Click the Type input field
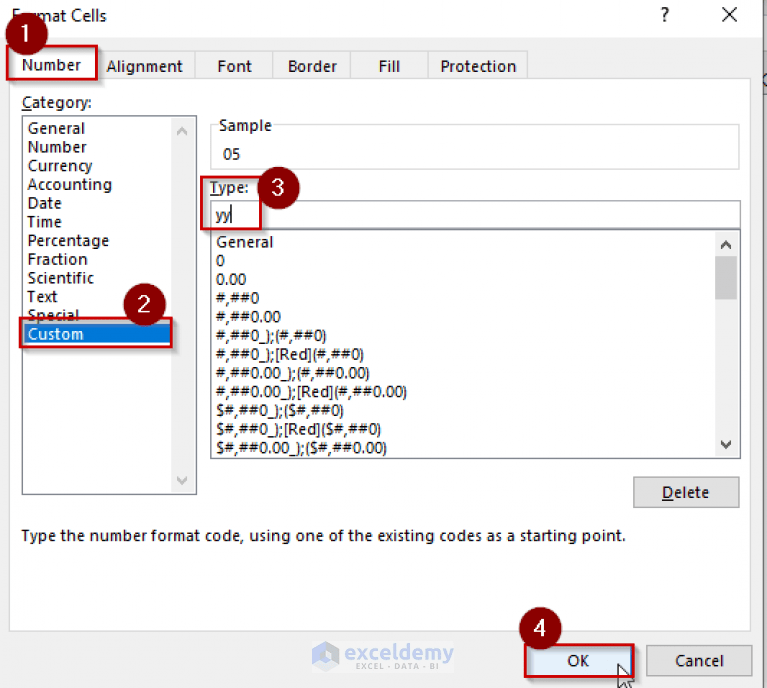This screenshot has width=767, height=688. (x=475, y=214)
